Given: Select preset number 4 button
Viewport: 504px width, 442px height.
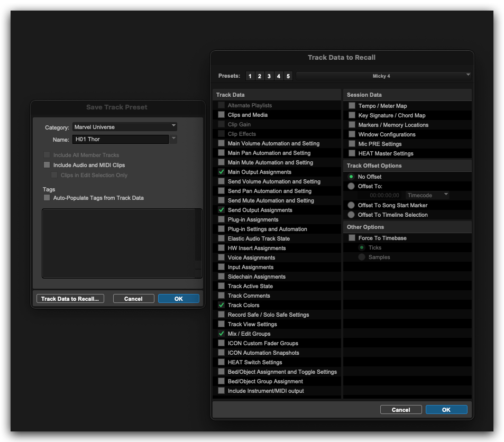Looking at the screenshot, I should pos(279,76).
